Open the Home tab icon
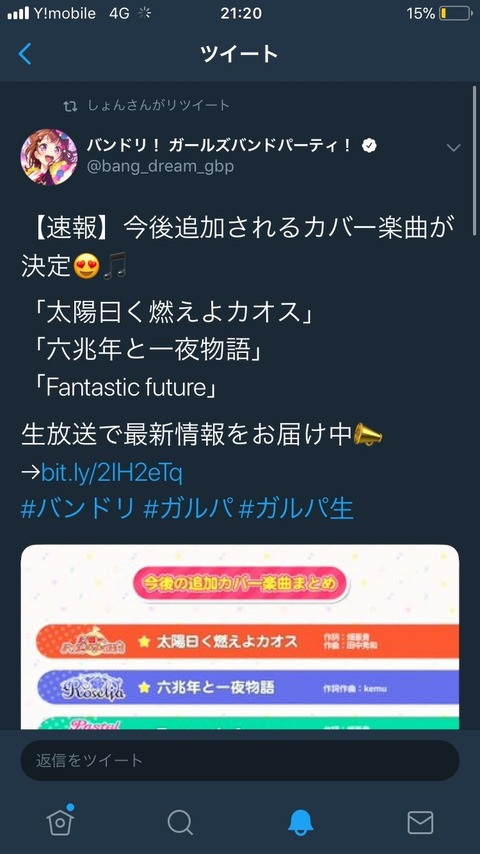 pyautogui.click(x=60, y=820)
